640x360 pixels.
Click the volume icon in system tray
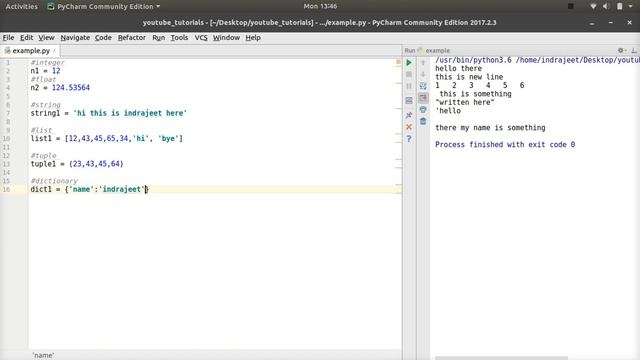[606, 6]
